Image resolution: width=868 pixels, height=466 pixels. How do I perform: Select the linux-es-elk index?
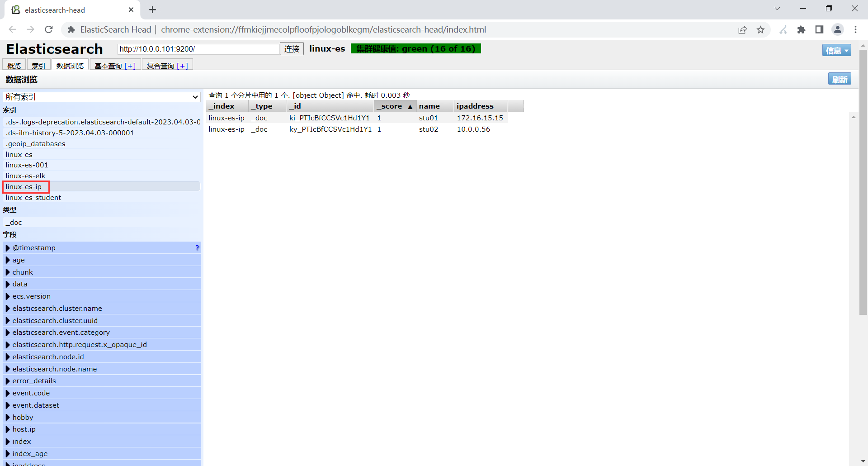click(102, 176)
